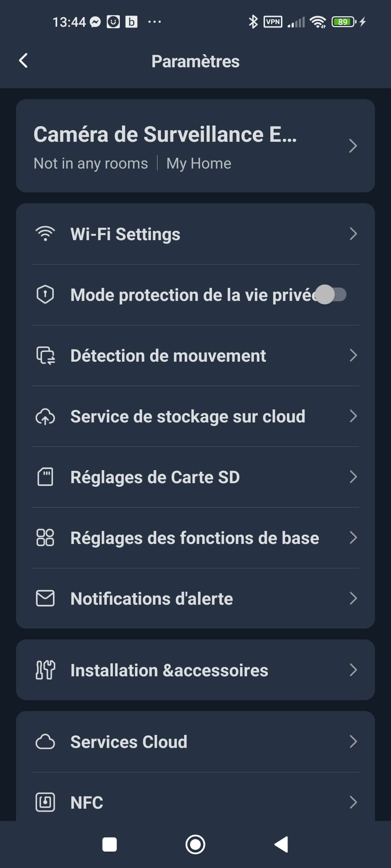The height and width of the screenshot is (868, 391).
Task: Tap the cloud upload storage icon
Action: click(45, 416)
